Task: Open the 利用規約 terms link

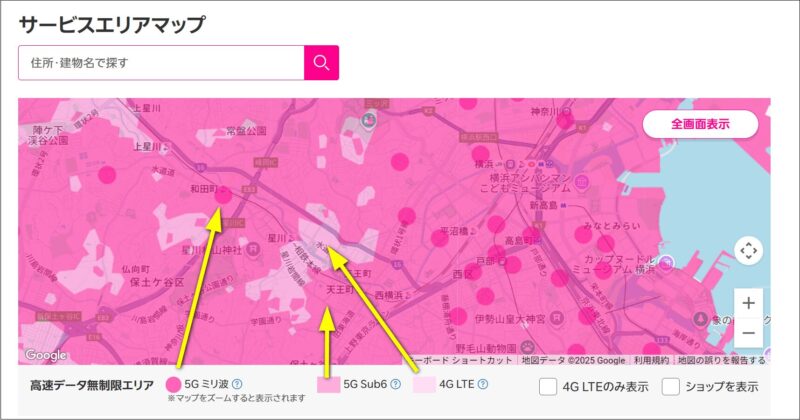Action: tap(651, 360)
